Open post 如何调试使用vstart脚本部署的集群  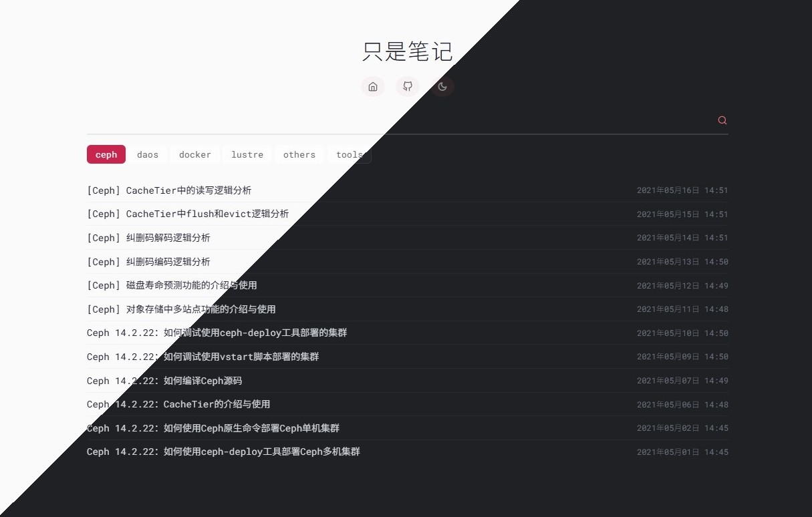point(202,357)
